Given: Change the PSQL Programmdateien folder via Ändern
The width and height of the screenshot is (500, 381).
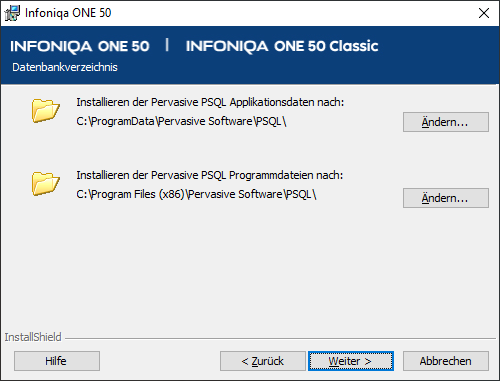Looking at the screenshot, I should [446, 198].
